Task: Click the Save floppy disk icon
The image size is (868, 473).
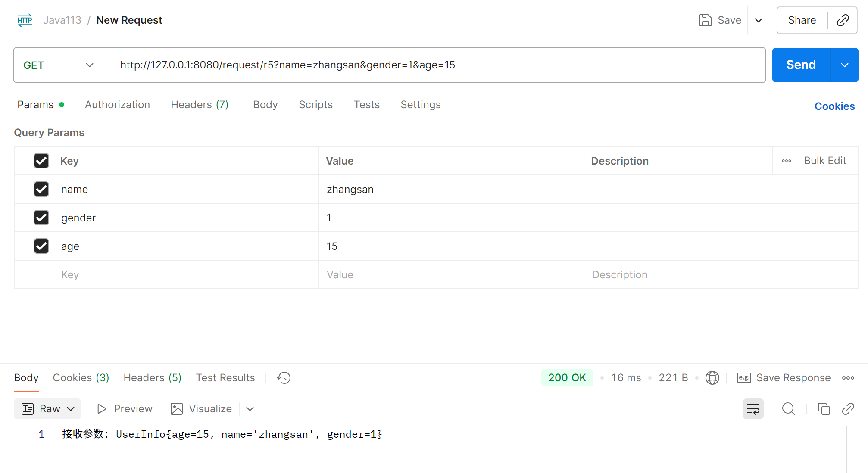Action: [x=705, y=20]
